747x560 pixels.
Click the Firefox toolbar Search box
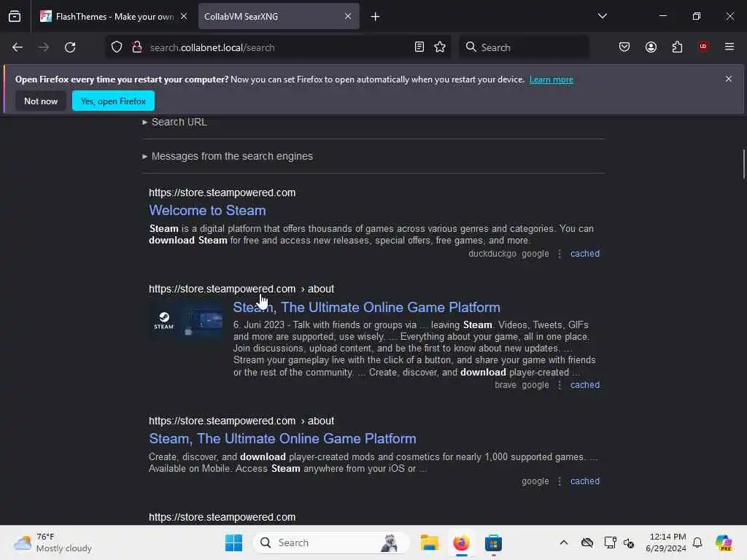524,47
